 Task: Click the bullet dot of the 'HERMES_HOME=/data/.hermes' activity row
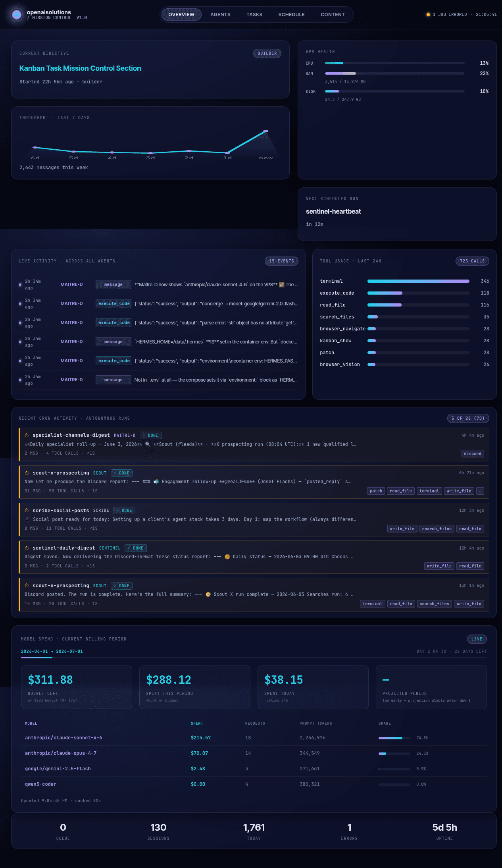pyautogui.click(x=20, y=342)
